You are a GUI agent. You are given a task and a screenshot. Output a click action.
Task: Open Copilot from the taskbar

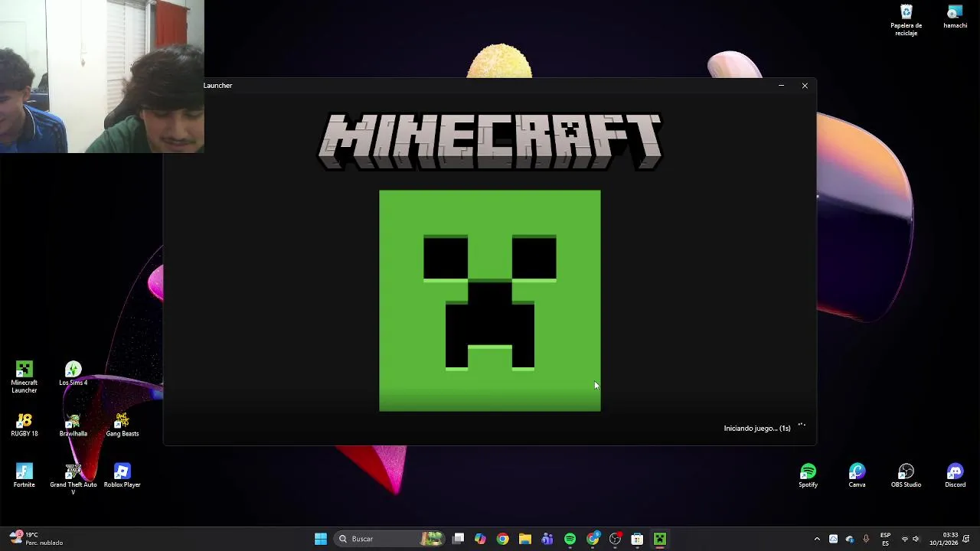(x=480, y=539)
